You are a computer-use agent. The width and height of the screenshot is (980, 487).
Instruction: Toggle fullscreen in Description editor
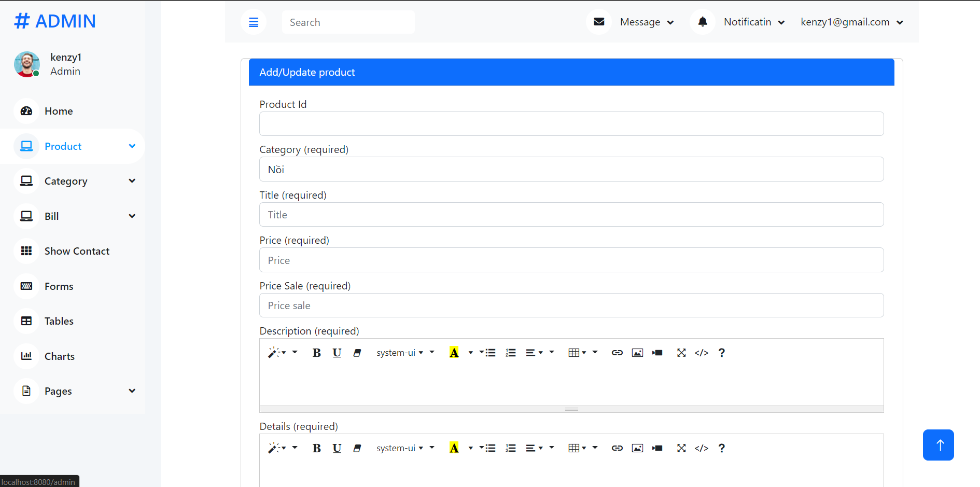pyautogui.click(x=681, y=353)
